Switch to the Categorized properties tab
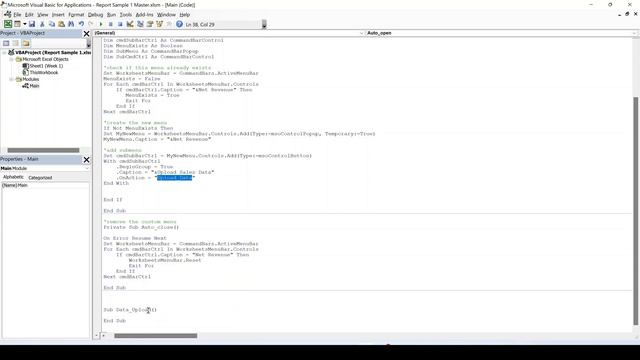Screen dimensions: 640x360 pyautogui.click(x=40, y=178)
